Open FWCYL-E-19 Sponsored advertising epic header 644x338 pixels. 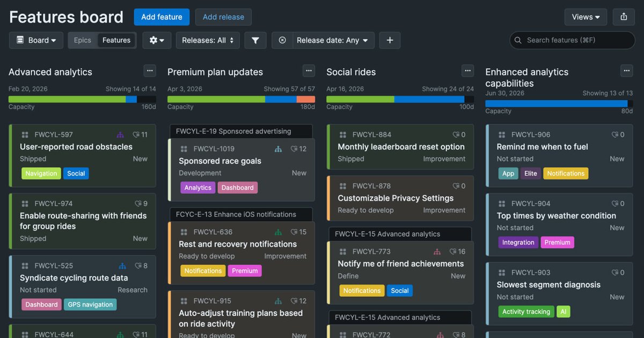tap(241, 131)
